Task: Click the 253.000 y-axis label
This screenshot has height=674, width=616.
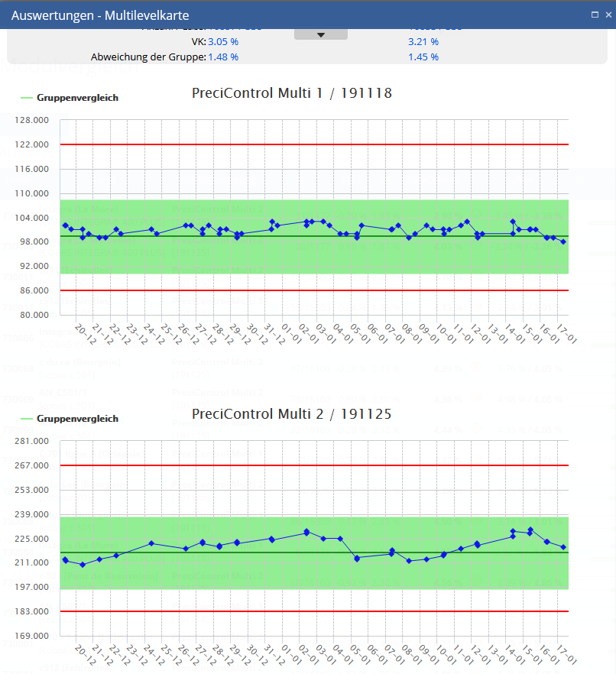Action: [32, 490]
